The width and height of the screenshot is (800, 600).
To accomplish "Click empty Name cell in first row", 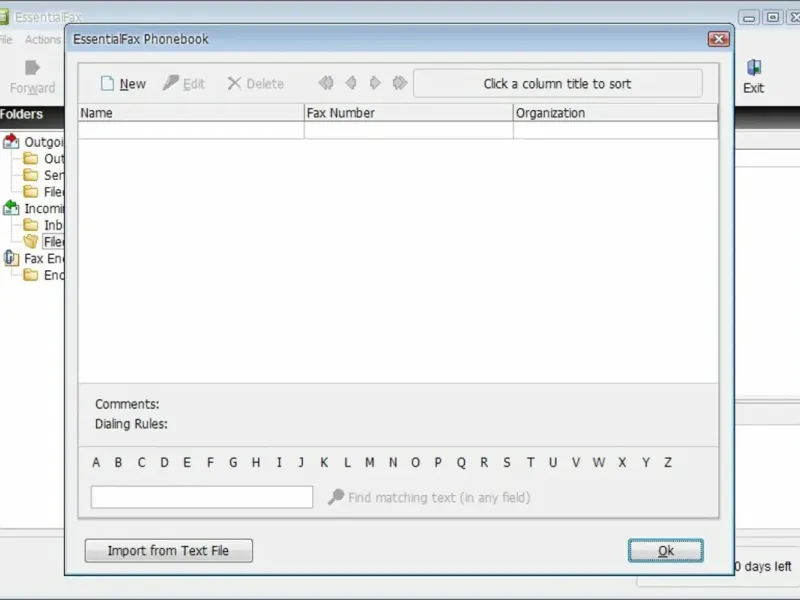I will tap(191, 130).
